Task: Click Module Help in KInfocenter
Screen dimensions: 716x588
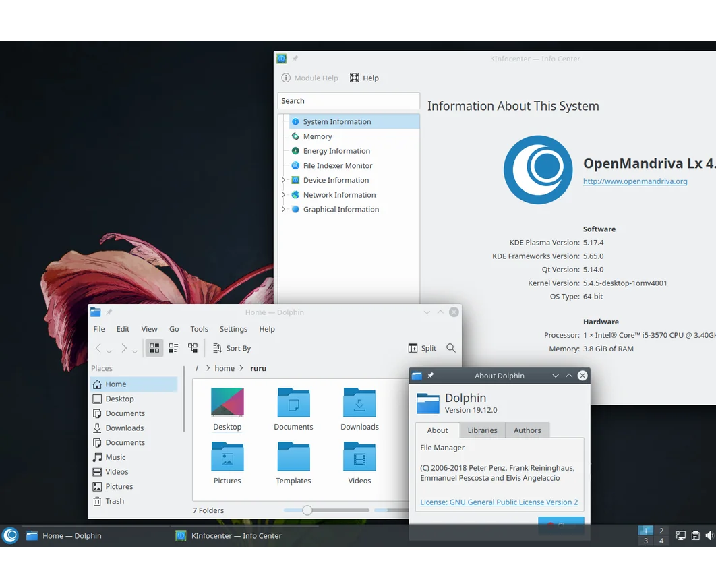Action: pos(310,78)
